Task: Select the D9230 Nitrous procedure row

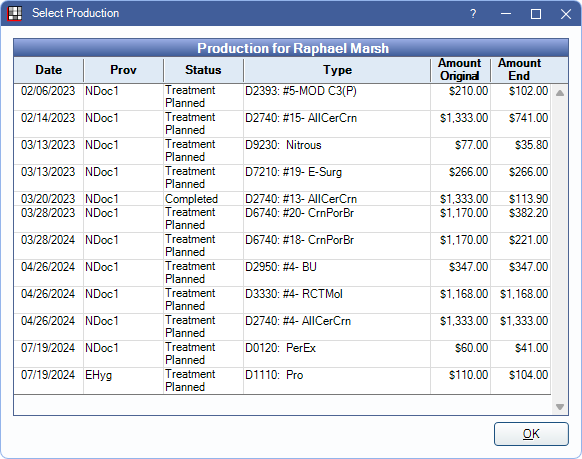Action: (282, 151)
